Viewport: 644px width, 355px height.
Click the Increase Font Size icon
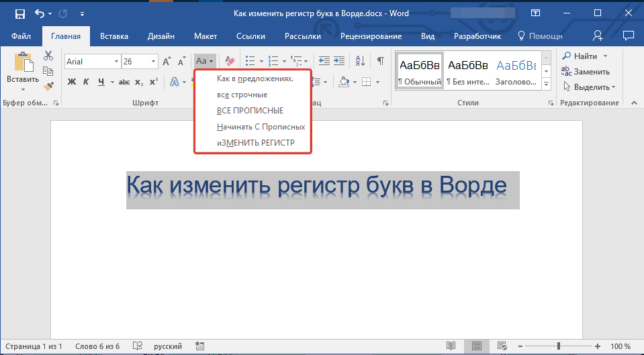(167, 61)
